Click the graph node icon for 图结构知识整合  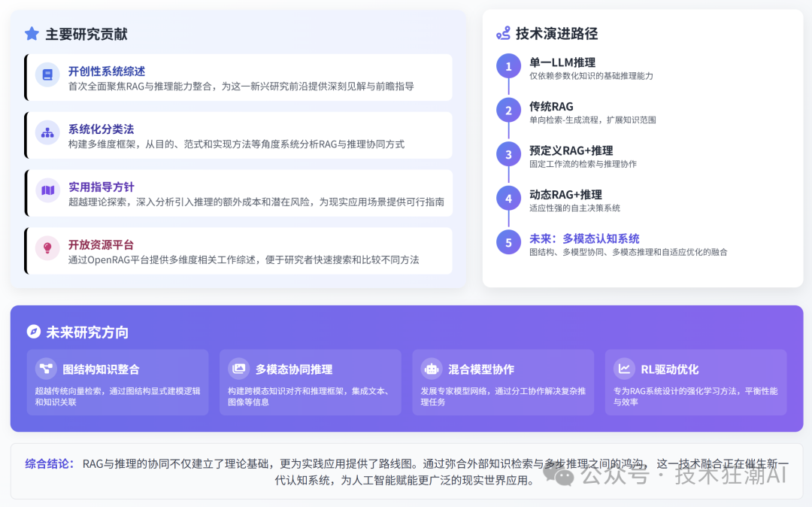47,369
